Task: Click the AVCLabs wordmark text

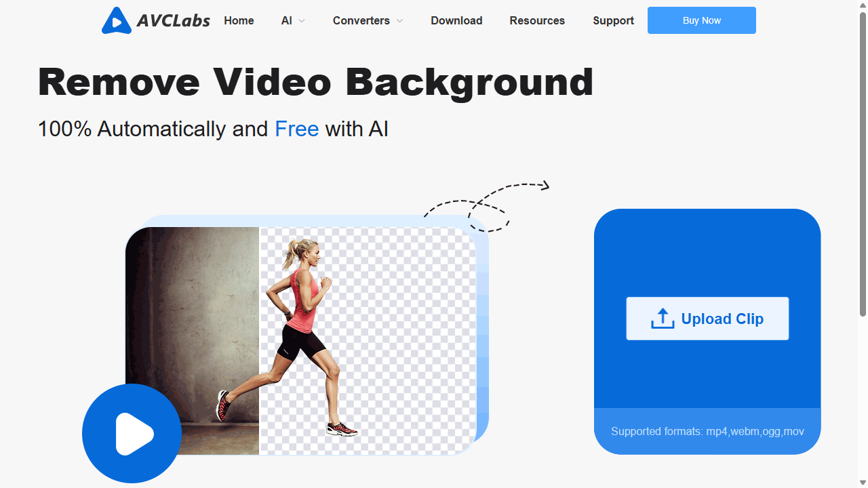Action: [x=173, y=21]
